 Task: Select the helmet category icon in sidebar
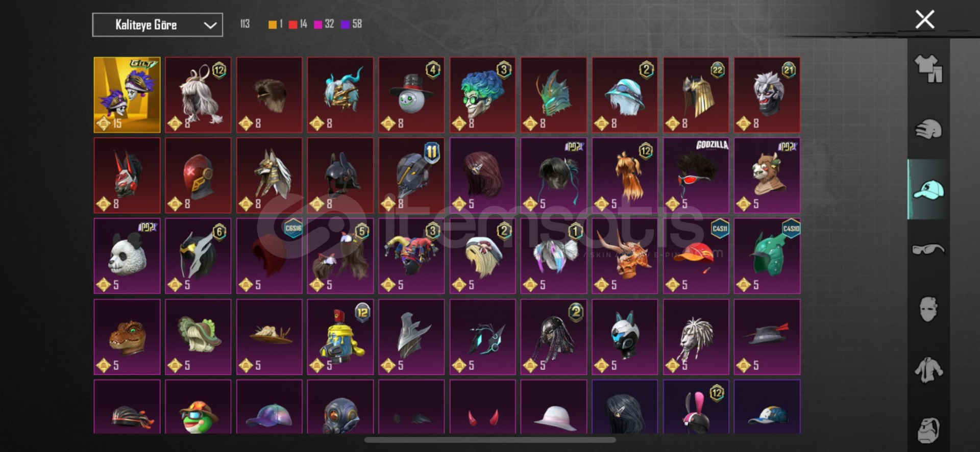928,129
